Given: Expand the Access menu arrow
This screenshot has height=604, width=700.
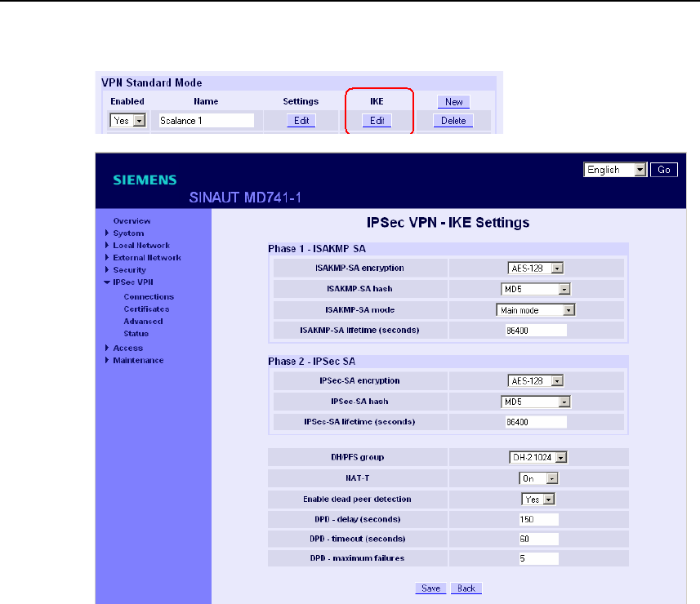Looking at the screenshot, I should click(107, 348).
